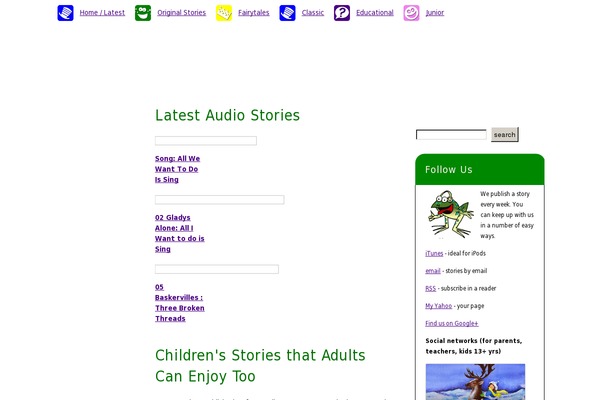This screenshot has height=400, width=600.
Task: Open '02 Gladys Alone: All I Want to do is Sing'
Action: (179, 233)
